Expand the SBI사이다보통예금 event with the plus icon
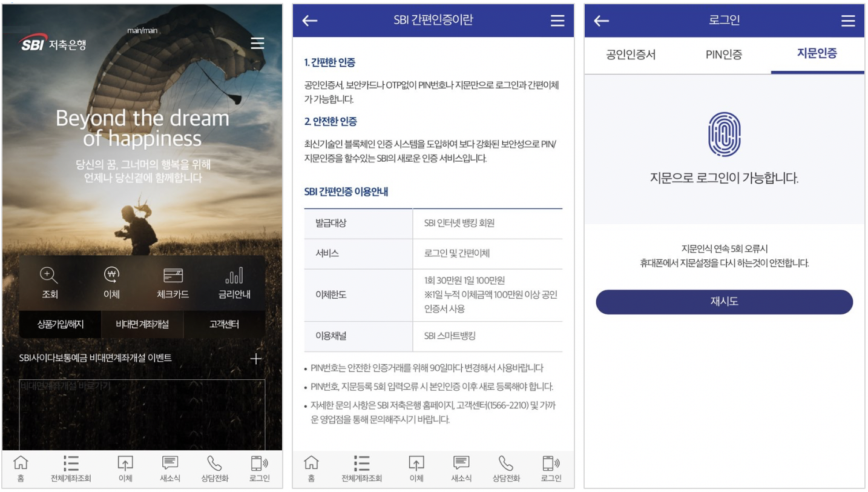The height and width of the screenshot is (492, 868). [256, 359]
